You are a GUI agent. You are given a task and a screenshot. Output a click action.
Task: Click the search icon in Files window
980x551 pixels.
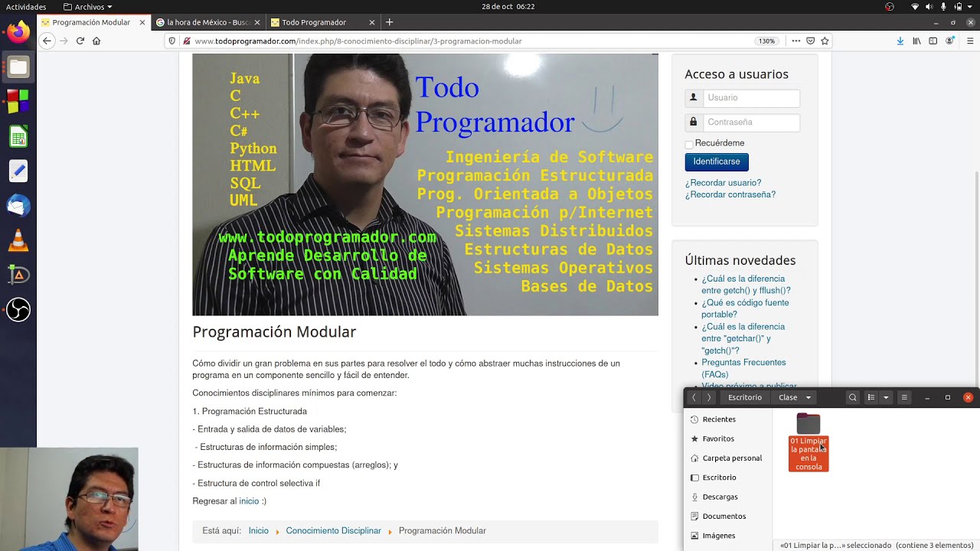point(852,397)
